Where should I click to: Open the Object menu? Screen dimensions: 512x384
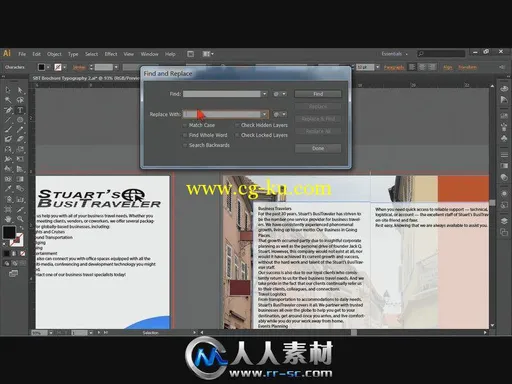54,54
